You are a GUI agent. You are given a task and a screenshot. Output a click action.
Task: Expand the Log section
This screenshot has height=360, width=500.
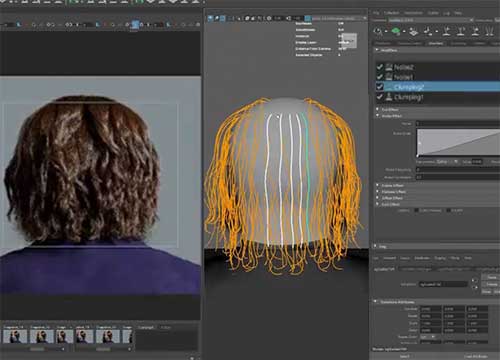376,246
